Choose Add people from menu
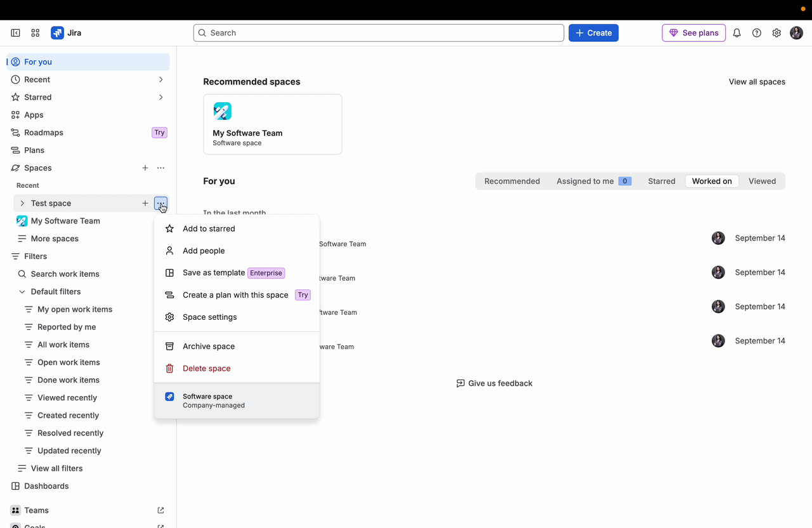This screenshot has height=528, width=812. [x=237, y=251]
